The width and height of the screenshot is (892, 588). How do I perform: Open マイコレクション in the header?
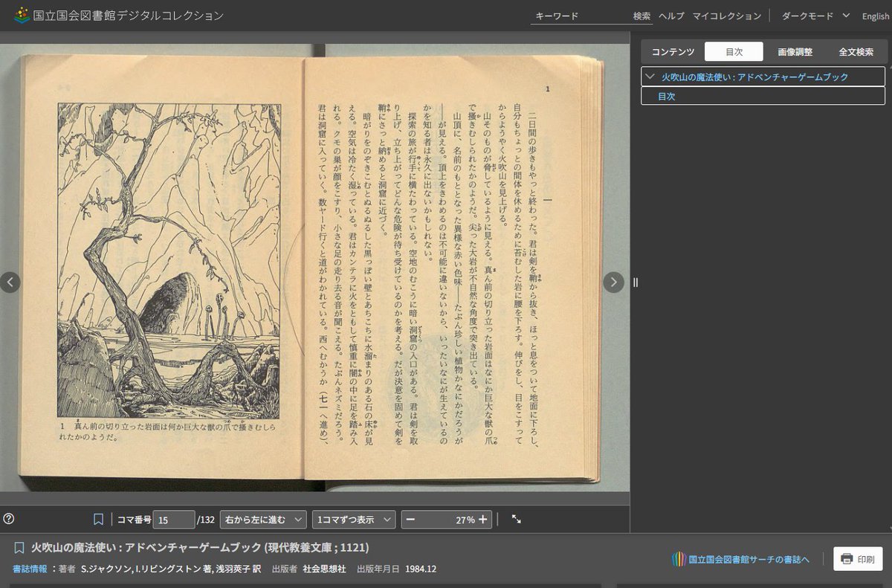point(727,16)
